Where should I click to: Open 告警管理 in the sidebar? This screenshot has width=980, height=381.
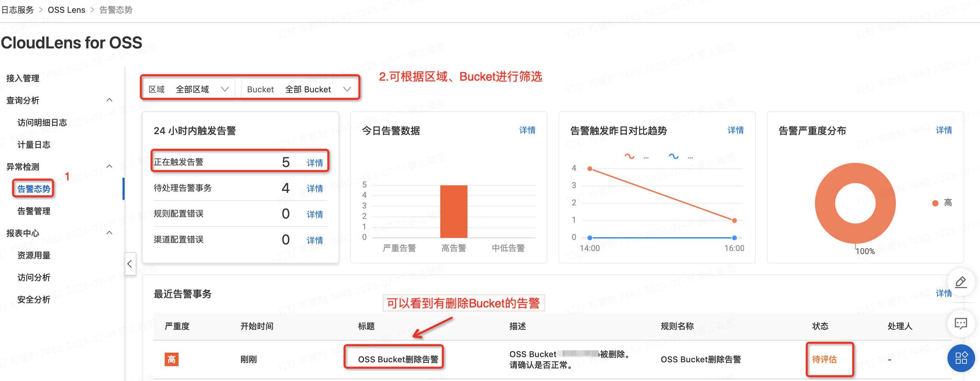pyautogui.click(x=34, y=211)
